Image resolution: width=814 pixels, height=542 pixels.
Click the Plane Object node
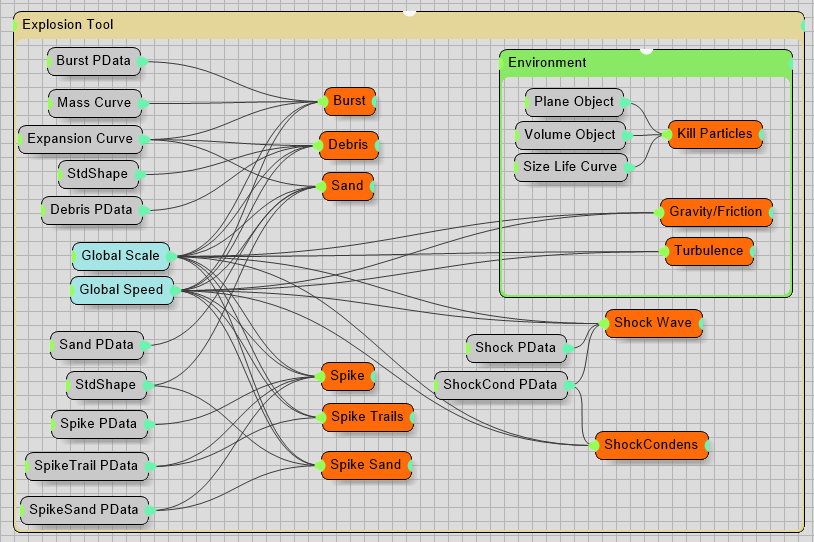pyautogui.click(x=574, y=102)
